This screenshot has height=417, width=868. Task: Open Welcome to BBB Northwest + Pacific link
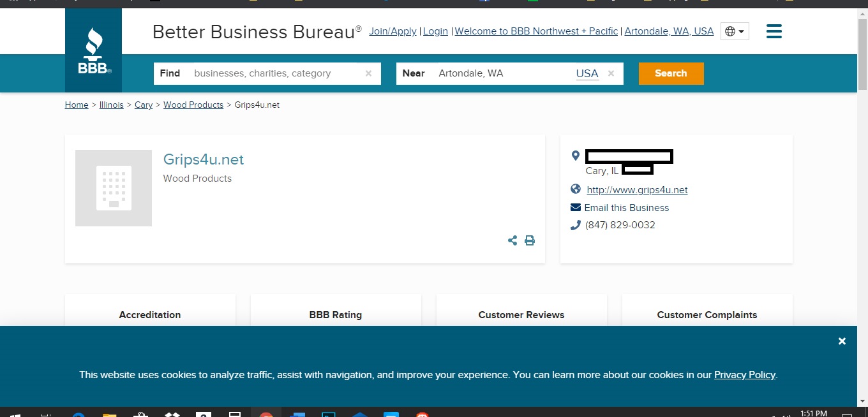point(536,31)
